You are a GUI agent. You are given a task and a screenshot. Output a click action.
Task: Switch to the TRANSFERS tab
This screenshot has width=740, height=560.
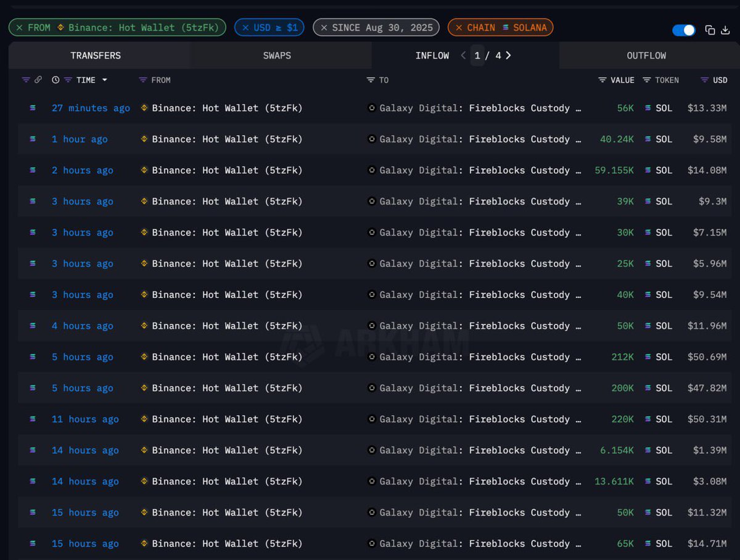[x=96, y=56]
